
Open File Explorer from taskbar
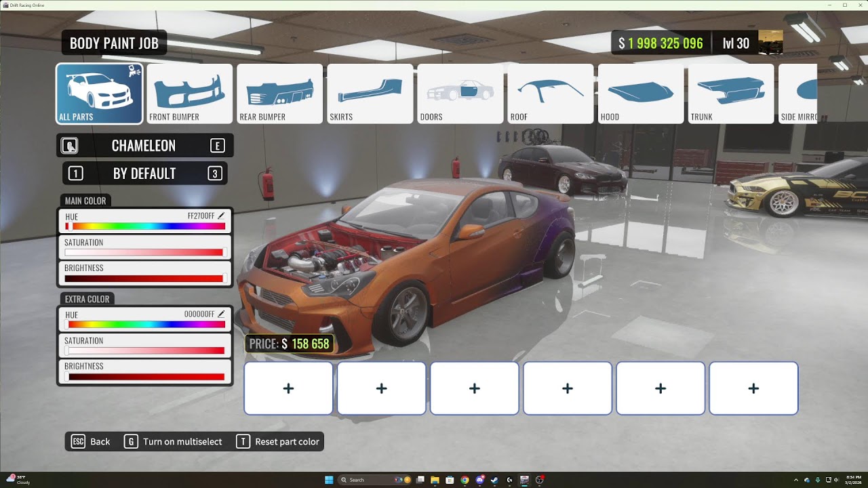[435, 480]
